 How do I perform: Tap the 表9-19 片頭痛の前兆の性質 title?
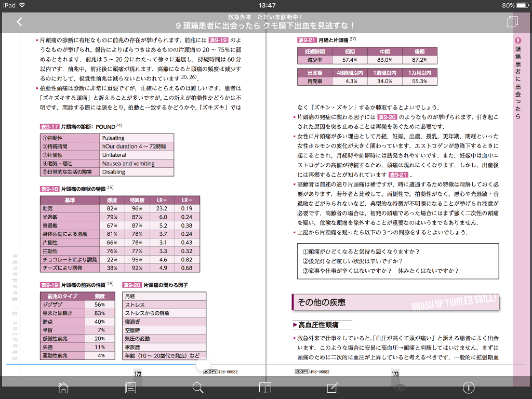pos(77,285)
